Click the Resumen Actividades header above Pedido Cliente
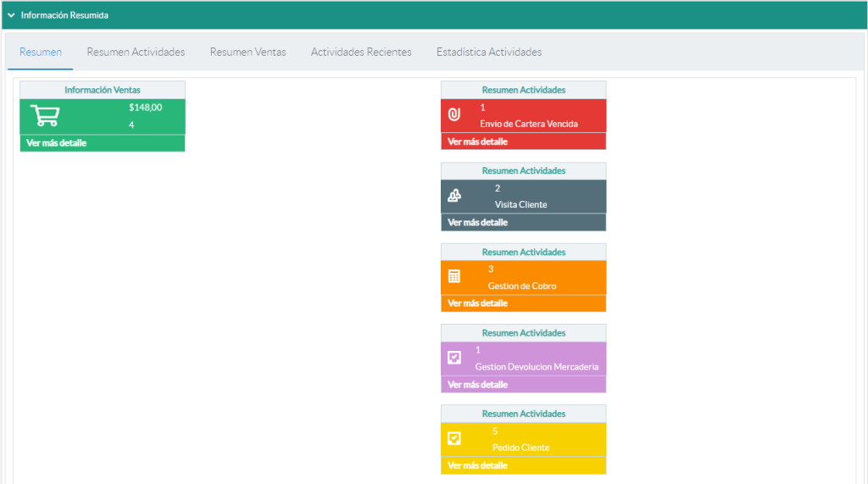 (x=524, y=414)
